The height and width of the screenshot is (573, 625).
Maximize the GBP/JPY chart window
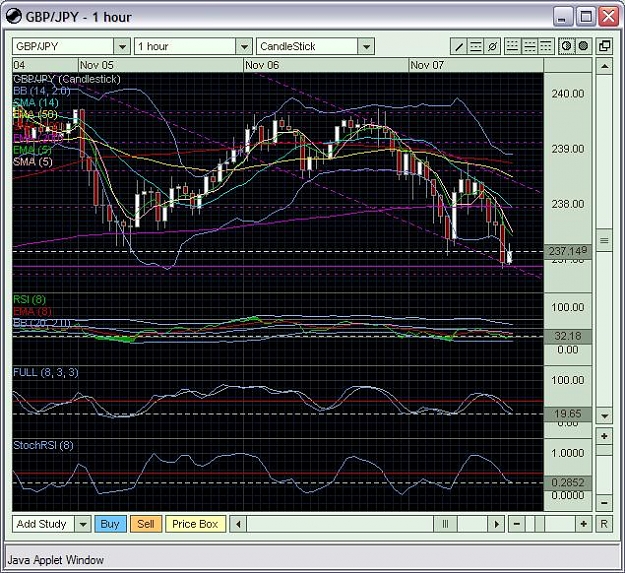[586, 17]
